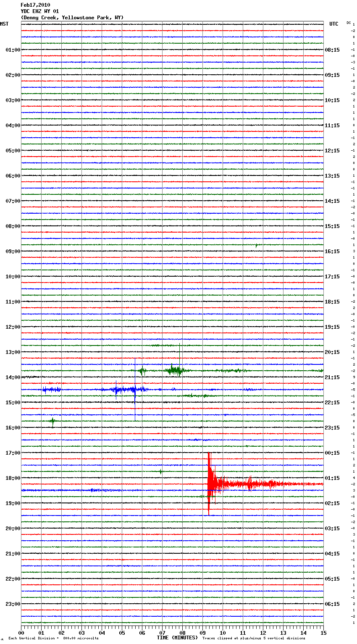
Task: Select the 13:00 MST time label
Action: (13, 352)
